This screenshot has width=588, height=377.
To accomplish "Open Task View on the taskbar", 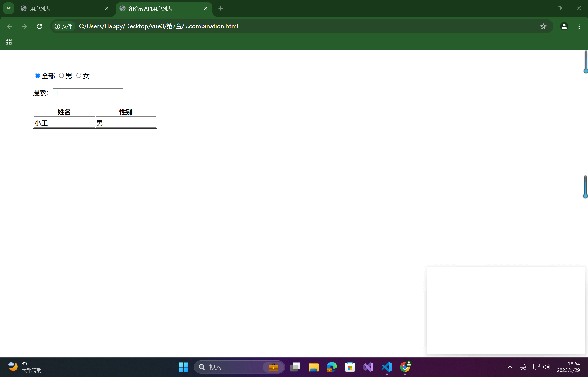I will click(x=295, y=367).
